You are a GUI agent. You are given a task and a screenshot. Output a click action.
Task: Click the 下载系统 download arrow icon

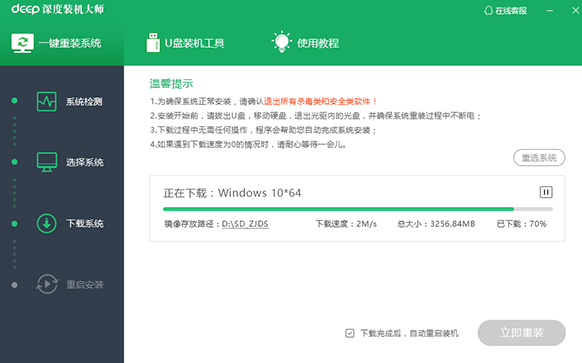coord(47,223)
